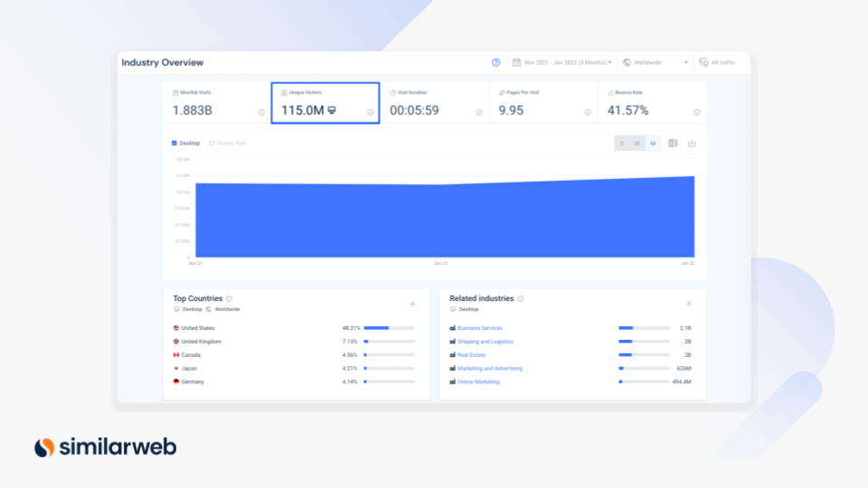Click the Similarweb logo

click(105, 446)
